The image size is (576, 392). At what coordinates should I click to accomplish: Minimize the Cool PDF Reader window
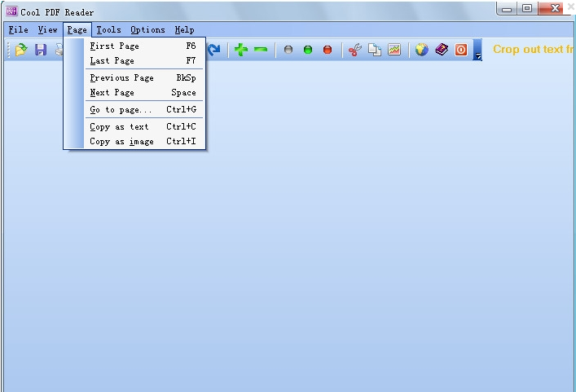[507, 8]
